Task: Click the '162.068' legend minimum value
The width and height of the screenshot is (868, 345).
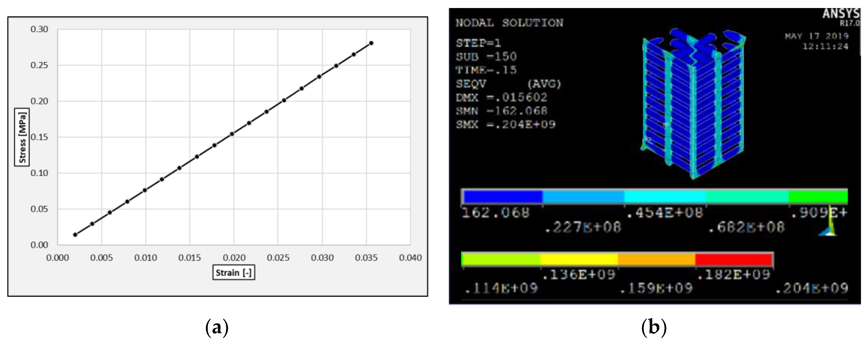Action: tap(495, 212)
